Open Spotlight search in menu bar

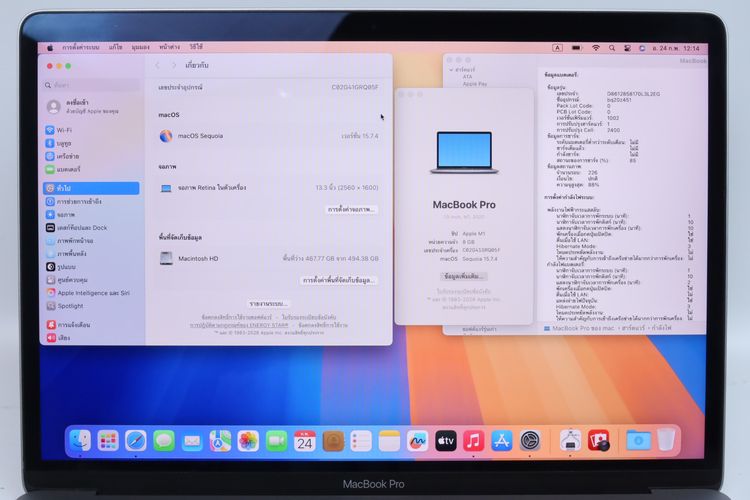coord(612,48)
